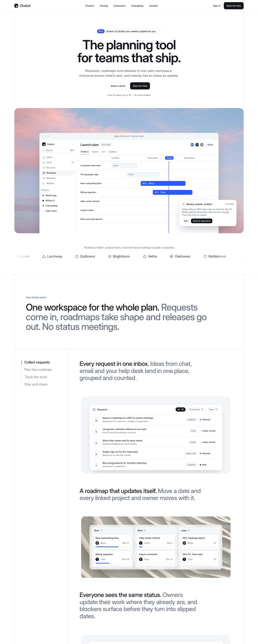Upvote the Export a roadmap as PDF request
The height and width of the screenshot is (644, 258).
96,419
